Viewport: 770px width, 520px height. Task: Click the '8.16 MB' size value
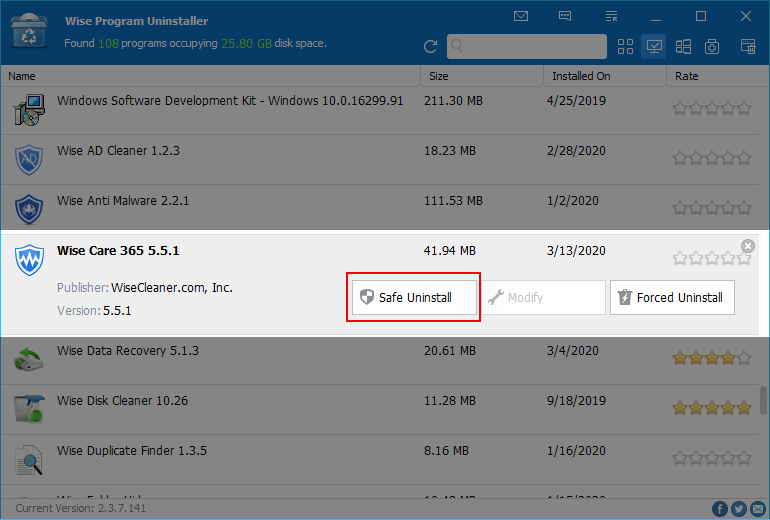pyautogui.click(x=446, y=451)
